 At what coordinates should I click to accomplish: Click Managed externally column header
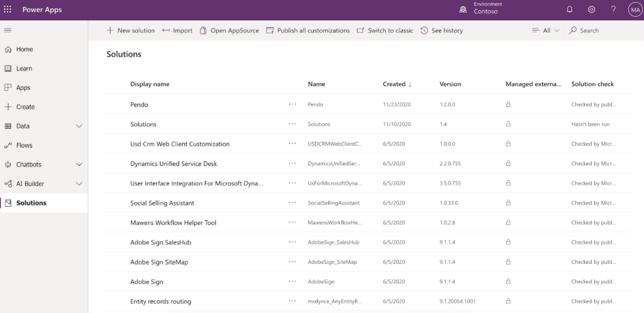click(x=534, y=84)
